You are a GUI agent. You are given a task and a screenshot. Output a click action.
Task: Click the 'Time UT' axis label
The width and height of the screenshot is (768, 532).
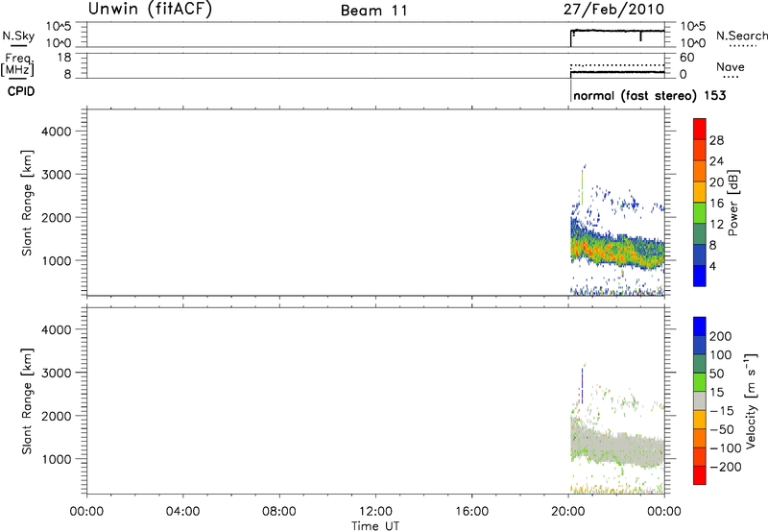click(375, 526)
